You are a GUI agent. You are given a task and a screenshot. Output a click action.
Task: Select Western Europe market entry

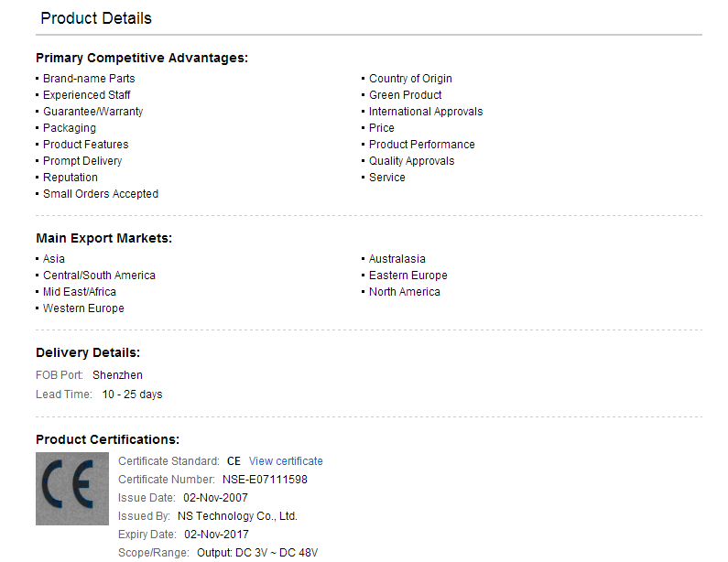point(83,308)
